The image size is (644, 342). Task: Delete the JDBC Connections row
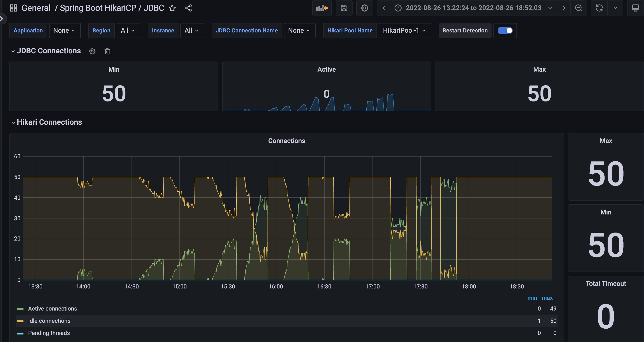[x=107, y=51]
